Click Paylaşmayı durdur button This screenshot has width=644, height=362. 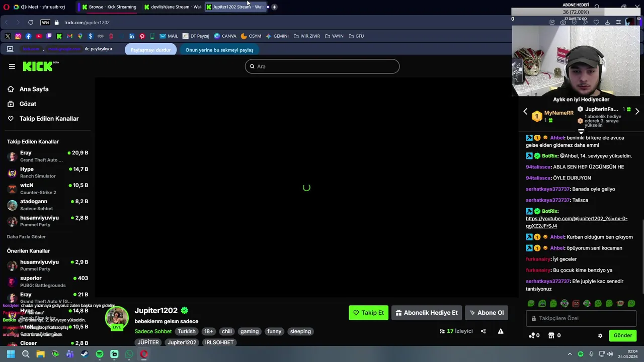150,50
